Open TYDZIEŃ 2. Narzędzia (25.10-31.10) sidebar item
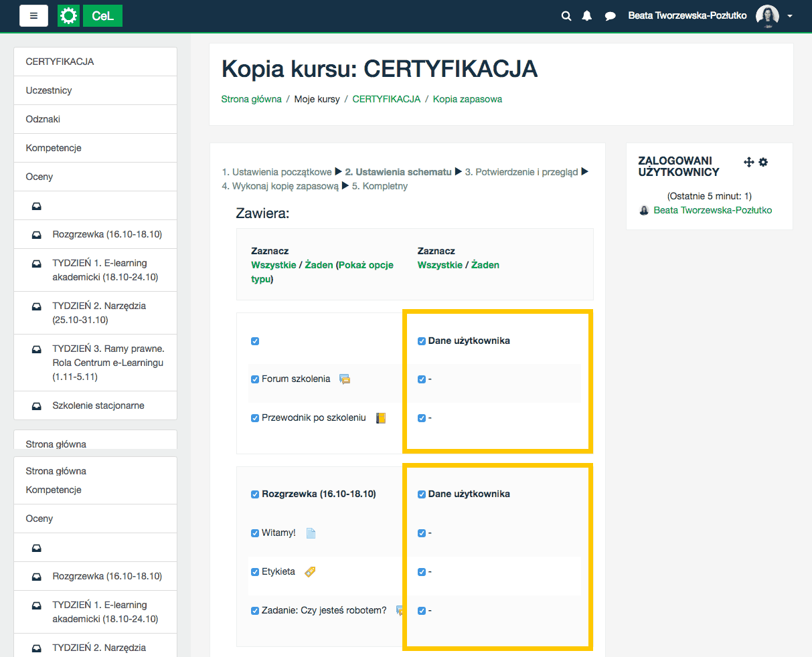The width and height of the screenshot is (812, 657). point(95,312)
